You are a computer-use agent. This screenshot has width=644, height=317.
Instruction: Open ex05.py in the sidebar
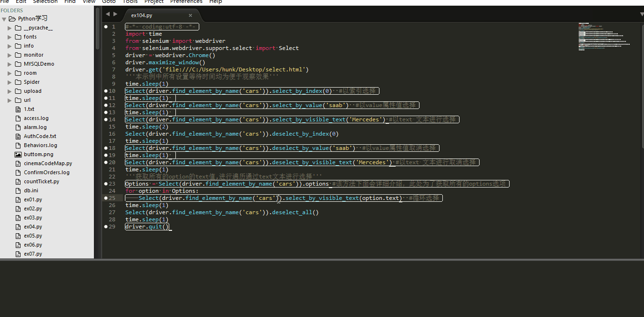coord(33,236)
